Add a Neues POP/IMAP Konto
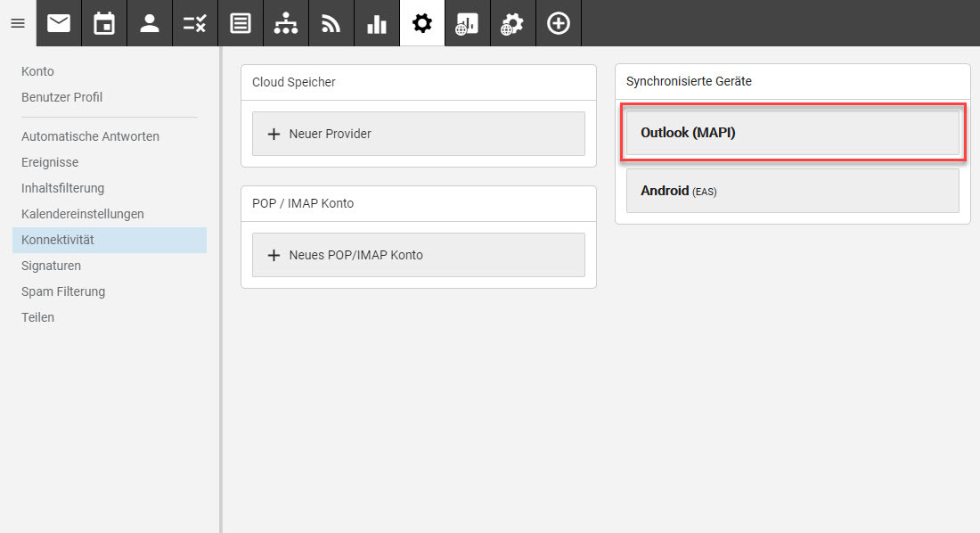 click(x=419, y=255)
